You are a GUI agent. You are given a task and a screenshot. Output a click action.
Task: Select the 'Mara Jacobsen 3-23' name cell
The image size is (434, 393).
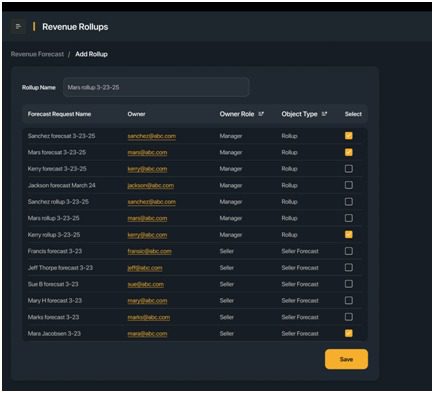(54, 333)
